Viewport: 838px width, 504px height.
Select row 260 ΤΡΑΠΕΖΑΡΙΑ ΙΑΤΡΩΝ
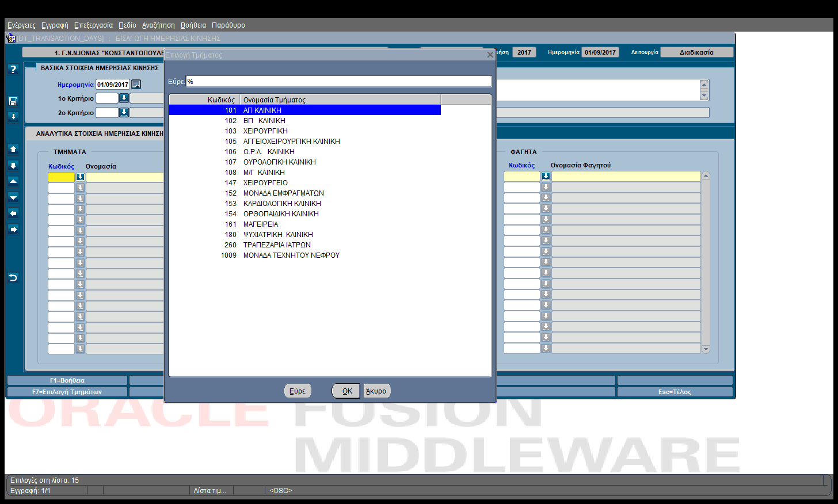click(x=305, y=245)
